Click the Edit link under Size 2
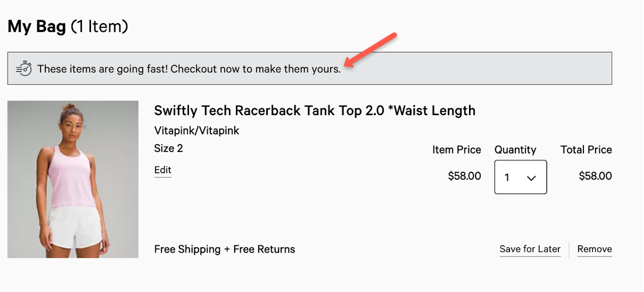The height and width of the screenshot is (292, 644). 163,170
